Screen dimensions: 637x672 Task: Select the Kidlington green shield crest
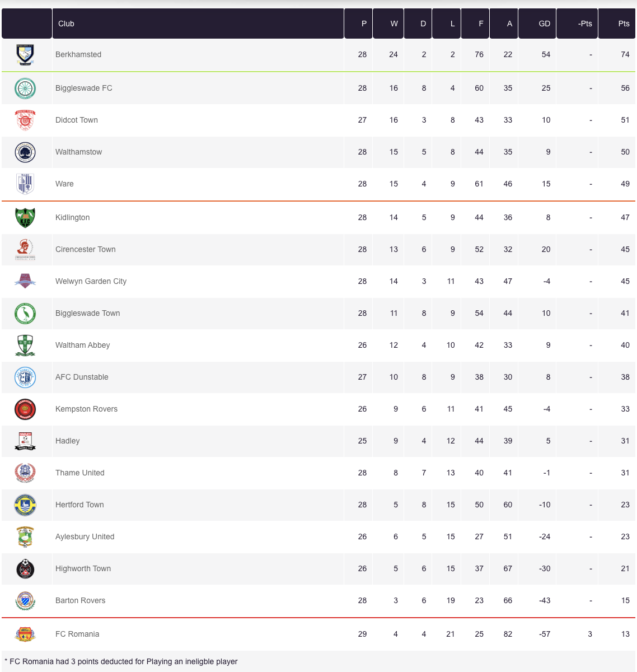click(x=25, y=217)
